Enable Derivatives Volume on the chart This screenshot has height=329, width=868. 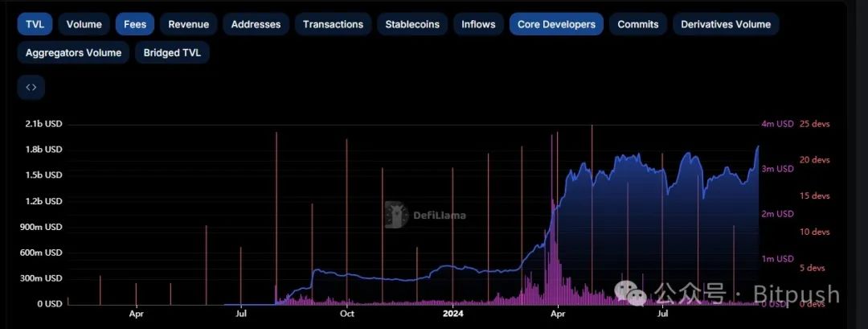click(x=725, y=24)
